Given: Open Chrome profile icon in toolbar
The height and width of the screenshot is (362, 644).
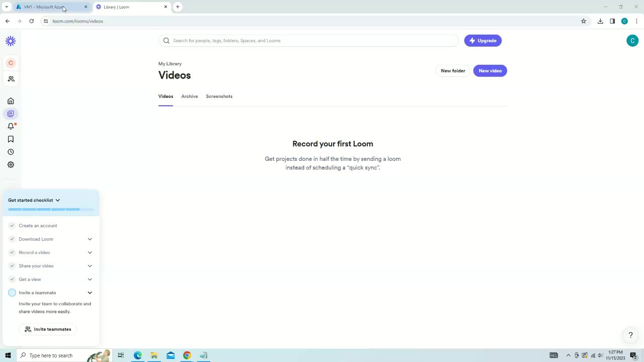Looking at the screenshot, I should point(624,21).
